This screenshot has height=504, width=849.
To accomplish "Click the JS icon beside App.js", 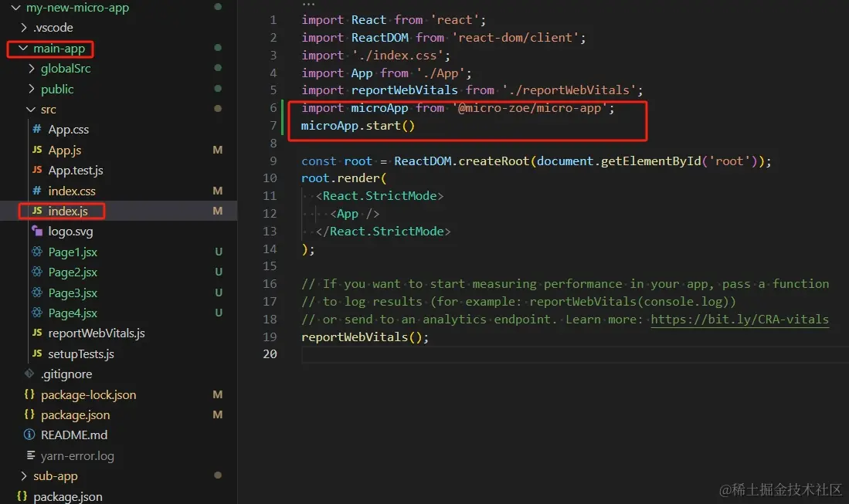I will click(x=37, y=149).
